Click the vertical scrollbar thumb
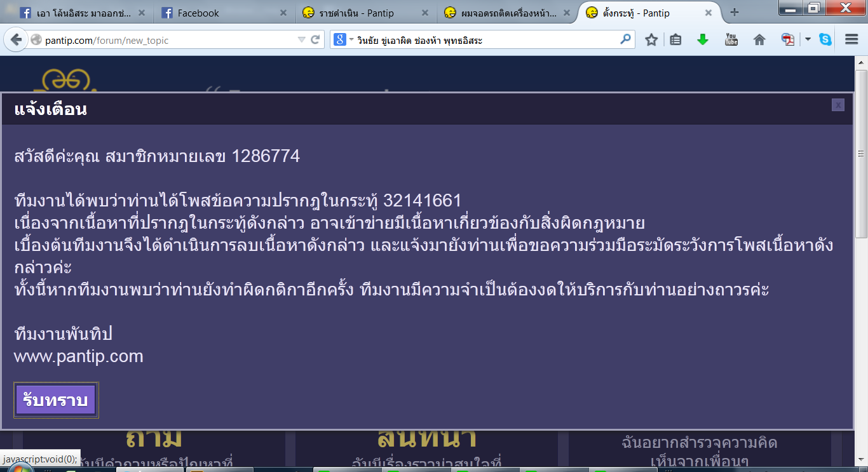This screenshot has width=868, height=472. pyautogui.click(x=862, y=154)
